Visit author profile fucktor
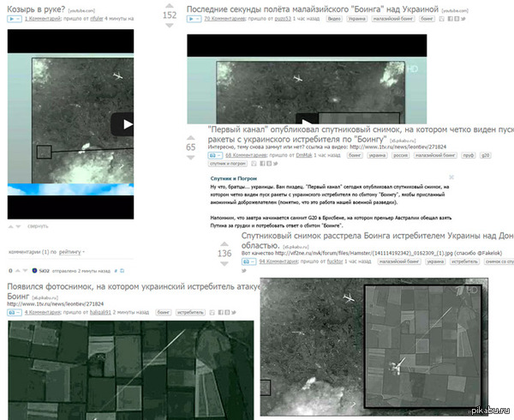 click(335, 261)
